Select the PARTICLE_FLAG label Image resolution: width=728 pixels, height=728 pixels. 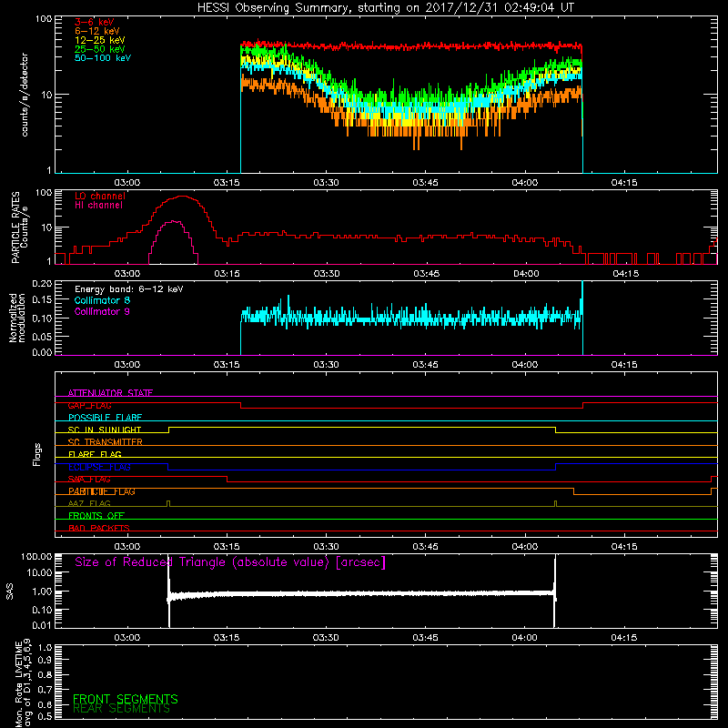click(102, 491)
